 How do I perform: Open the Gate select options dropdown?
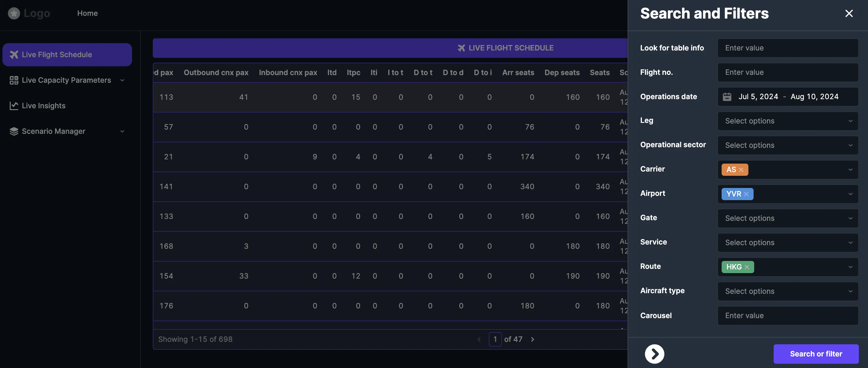click(788, 218)
